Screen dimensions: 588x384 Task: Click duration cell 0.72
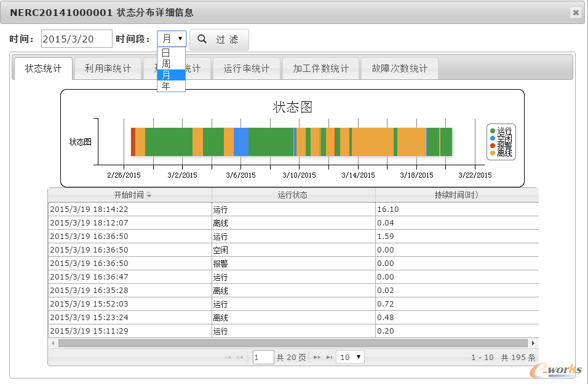pyautogui.click(x=457, y=304)
